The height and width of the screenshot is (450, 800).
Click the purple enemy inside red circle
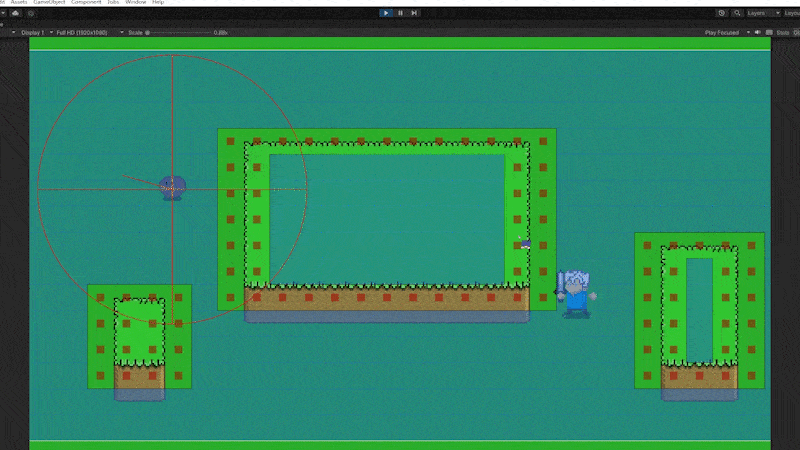point(172,188)
